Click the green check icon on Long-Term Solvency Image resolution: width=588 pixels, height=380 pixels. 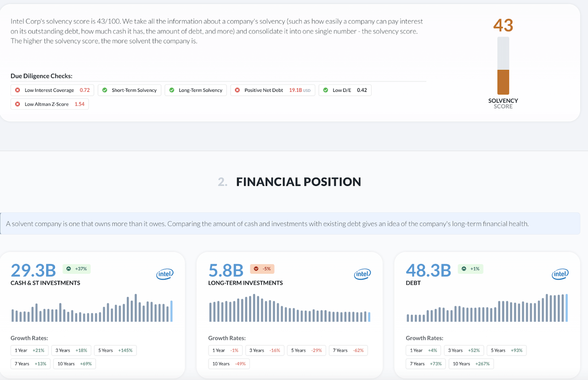[x=172, y=90]
